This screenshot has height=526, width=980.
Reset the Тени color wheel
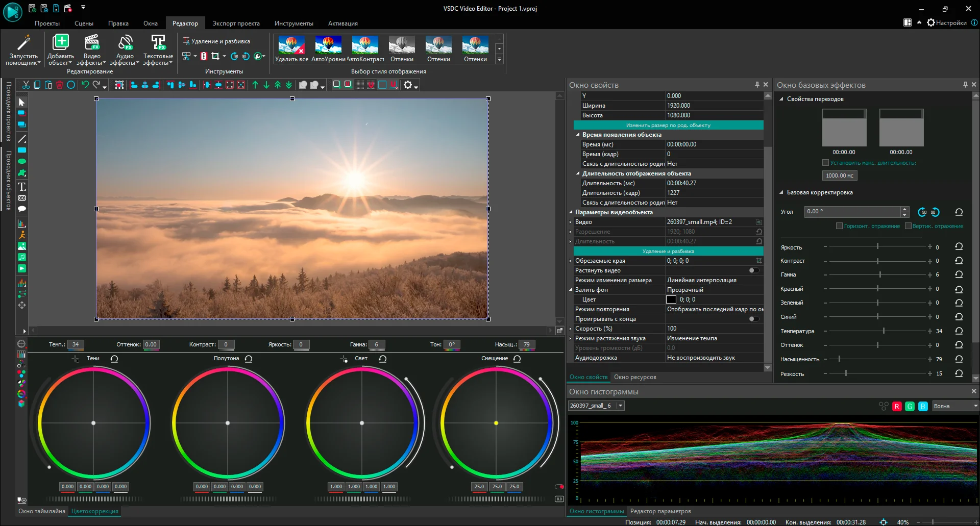click(x=114, y=359)
